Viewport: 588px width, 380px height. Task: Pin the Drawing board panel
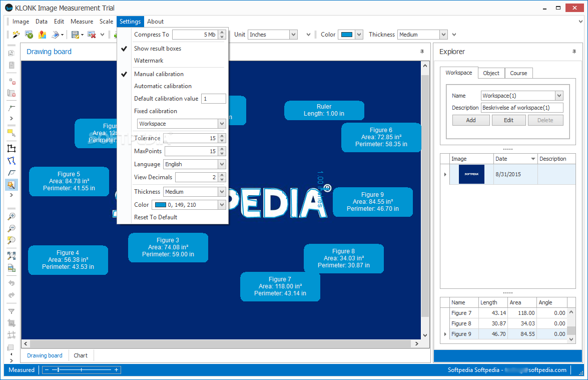click(x=422, y=52)
